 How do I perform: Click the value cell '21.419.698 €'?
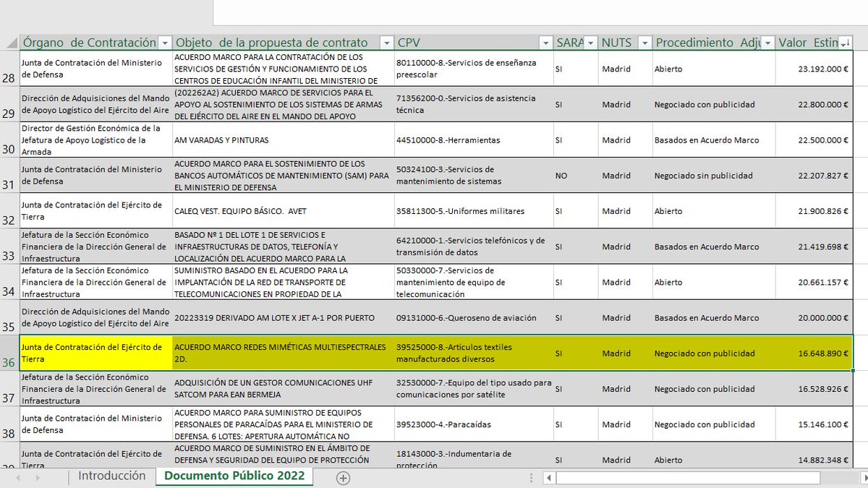point(814,246)
